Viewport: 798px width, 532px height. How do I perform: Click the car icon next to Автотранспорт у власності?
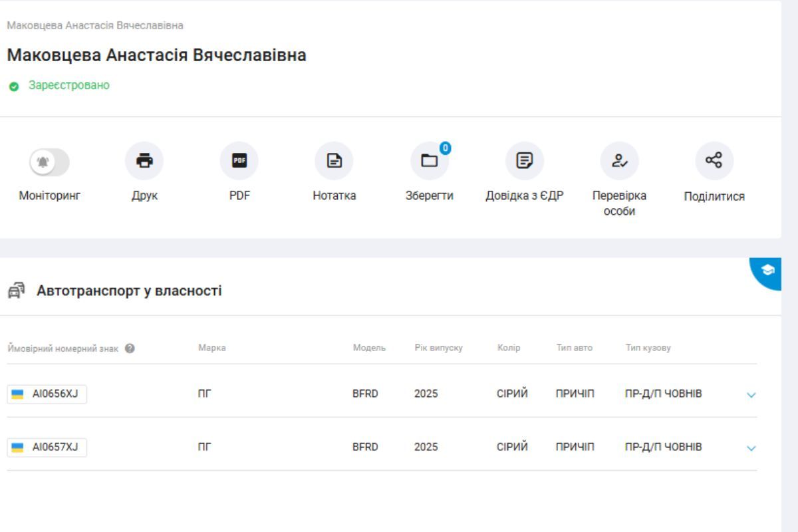coord(15,291)
